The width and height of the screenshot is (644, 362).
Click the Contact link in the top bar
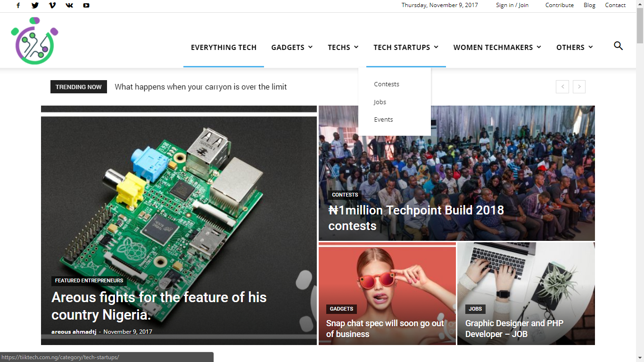(x=615, y=5)
